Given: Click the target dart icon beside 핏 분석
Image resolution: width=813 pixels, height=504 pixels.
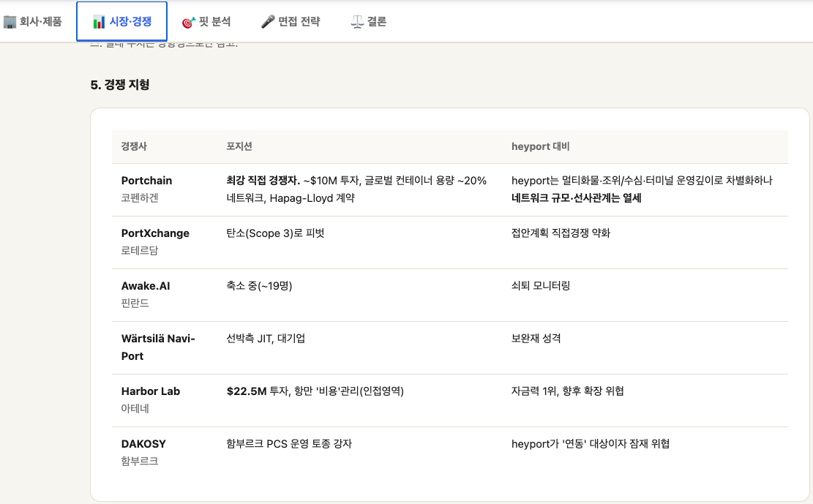Looking at the screenshot, I should click(x=188, y=22).
